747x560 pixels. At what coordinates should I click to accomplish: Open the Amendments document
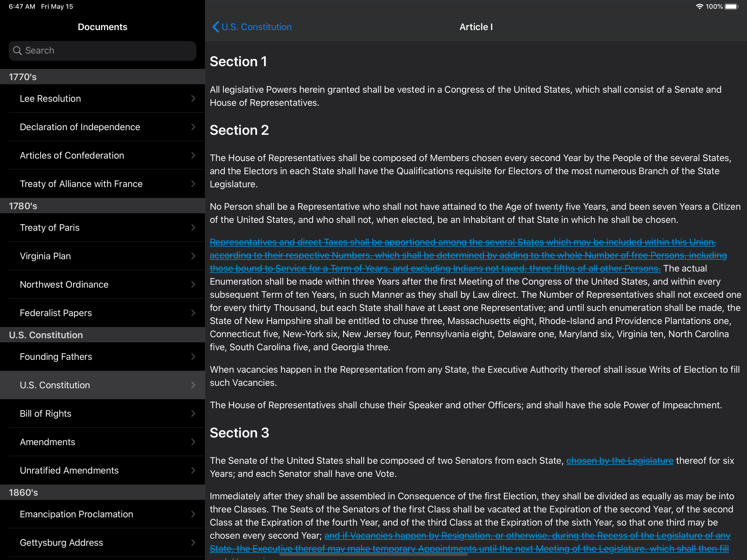click(x=102, y=441)
